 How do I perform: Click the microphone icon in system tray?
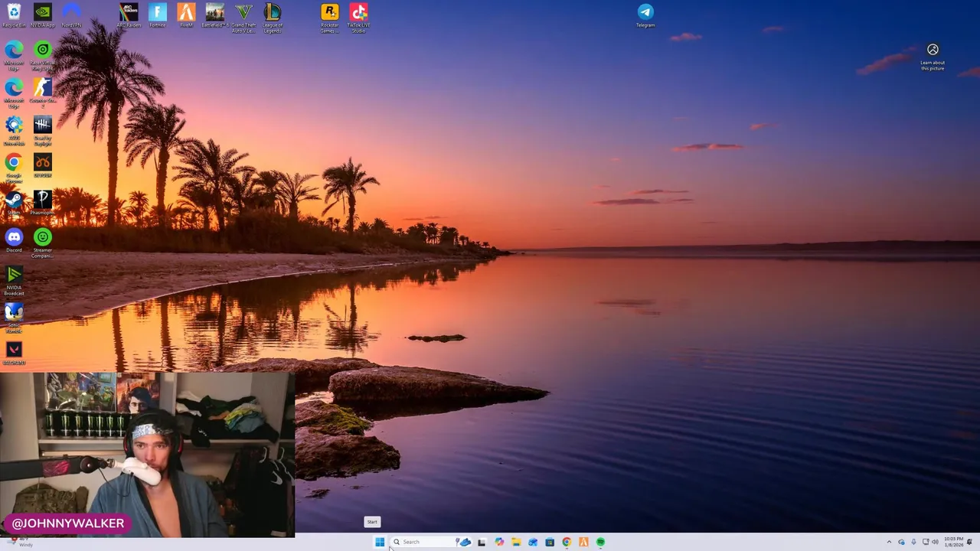click(913, 542)
